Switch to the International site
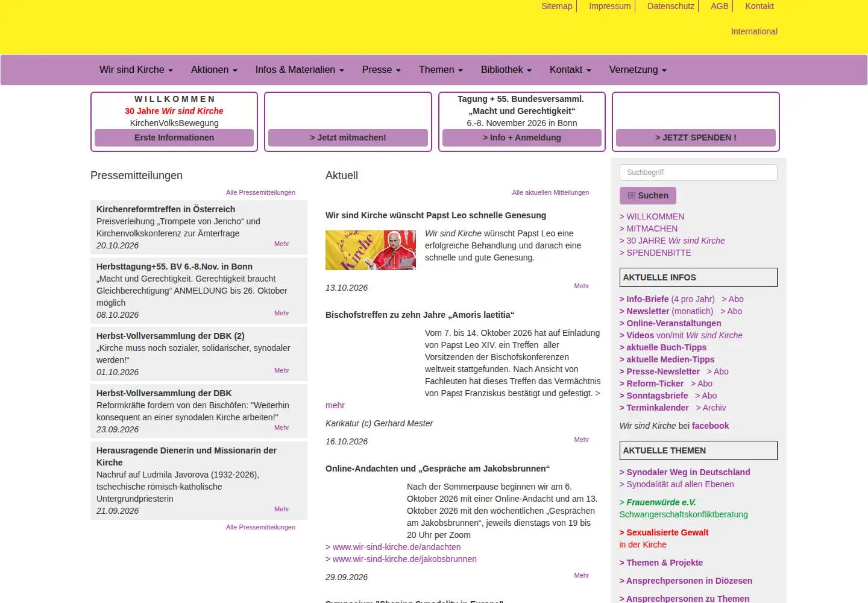 pos(754,31)
